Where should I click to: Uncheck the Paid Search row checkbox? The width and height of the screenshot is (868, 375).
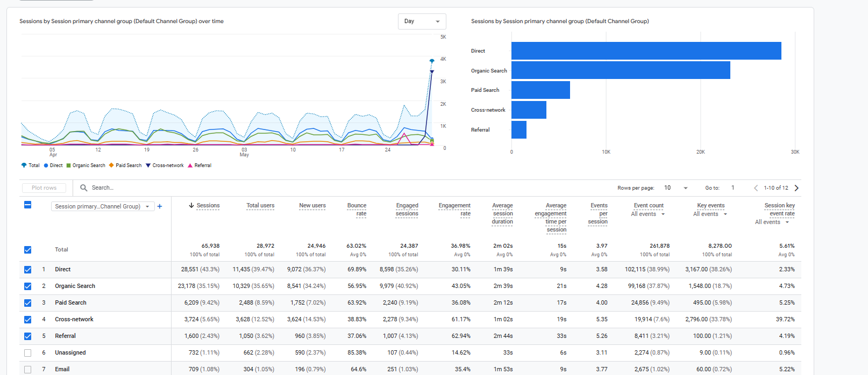(28, 303)
